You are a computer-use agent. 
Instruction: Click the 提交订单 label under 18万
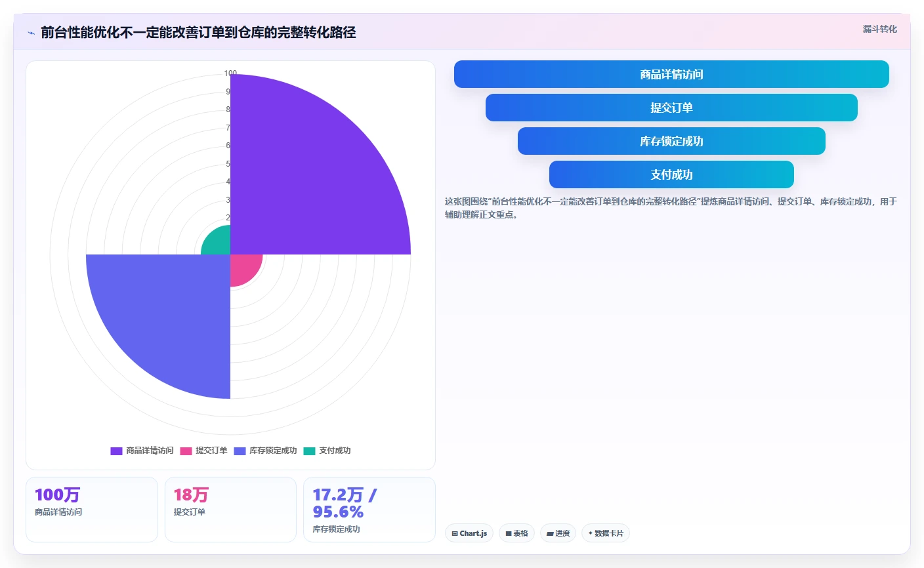[x=190, y=512]
